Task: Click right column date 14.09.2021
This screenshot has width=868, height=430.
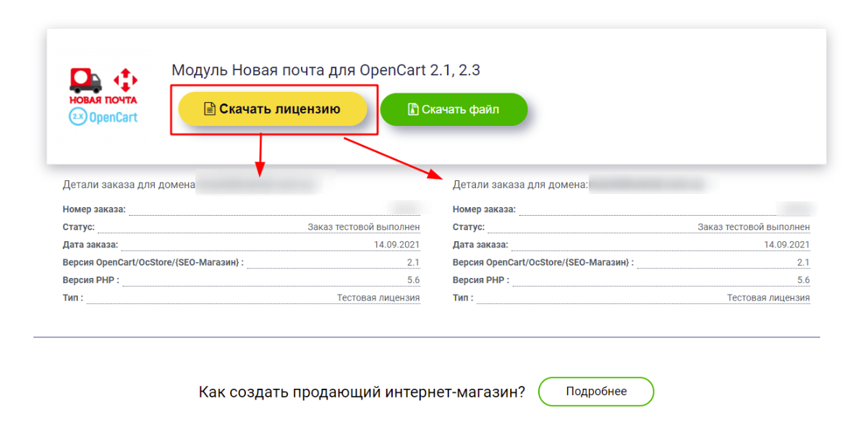Action: click(787, 245)
